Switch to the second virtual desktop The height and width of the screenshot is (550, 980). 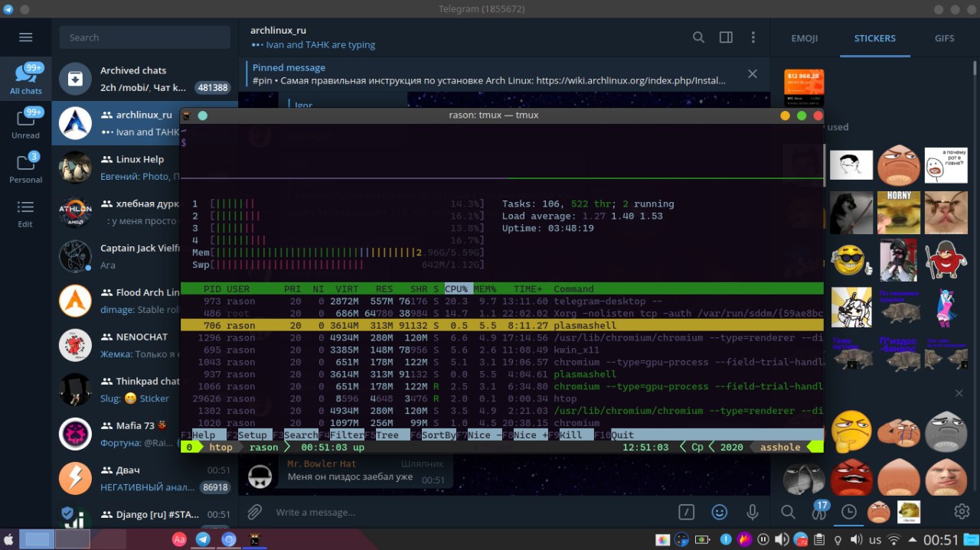point(72,539)
